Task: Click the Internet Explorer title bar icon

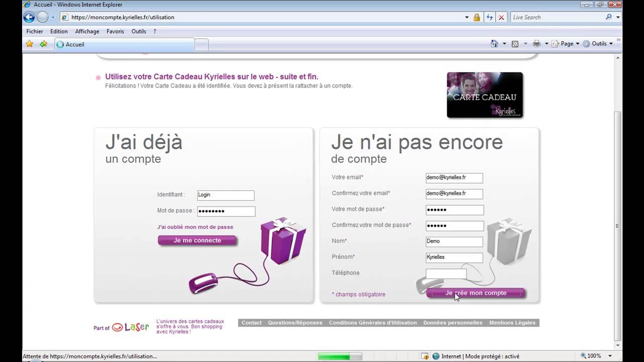Action: tap(27, 5)
